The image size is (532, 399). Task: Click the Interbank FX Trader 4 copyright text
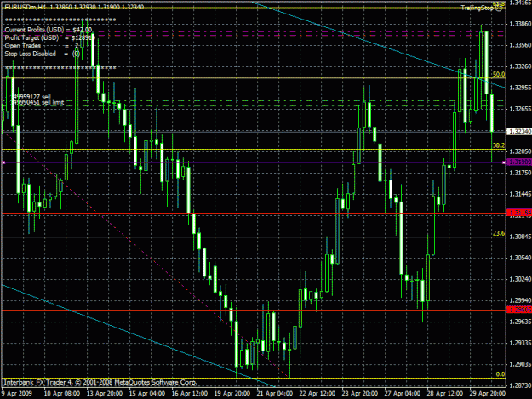[x=100, y=382]
